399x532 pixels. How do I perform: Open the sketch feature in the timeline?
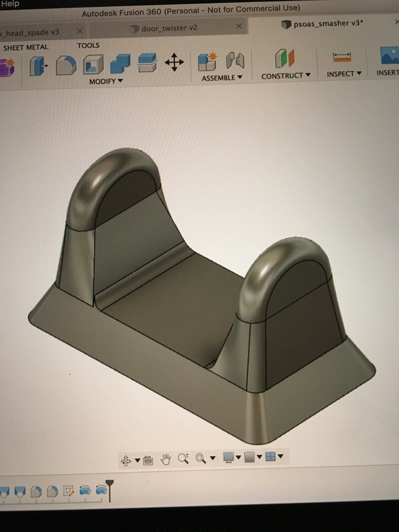(x=68, y=491)
